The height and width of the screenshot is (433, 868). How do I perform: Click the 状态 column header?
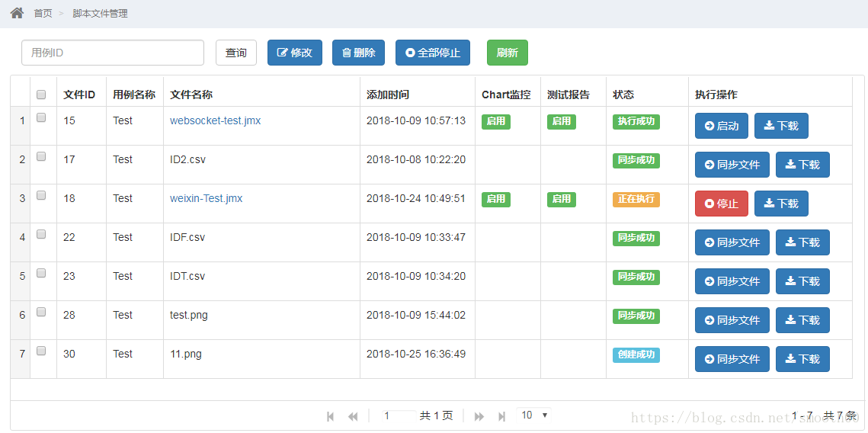point(623,95)
